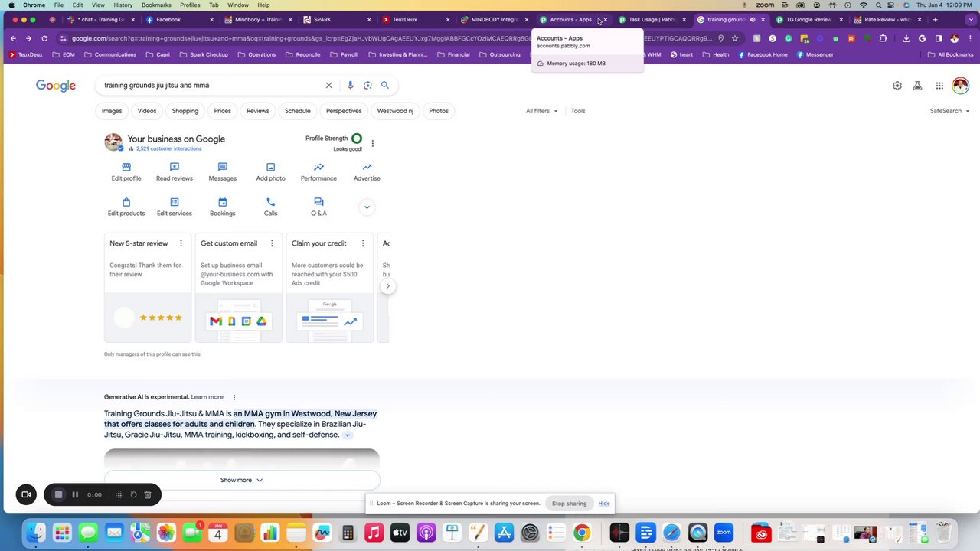The height and width of the screenshot is (551, 980).
Task: Open Edit products shortcut
Action: pyautogui.click(x=126, y=207)
